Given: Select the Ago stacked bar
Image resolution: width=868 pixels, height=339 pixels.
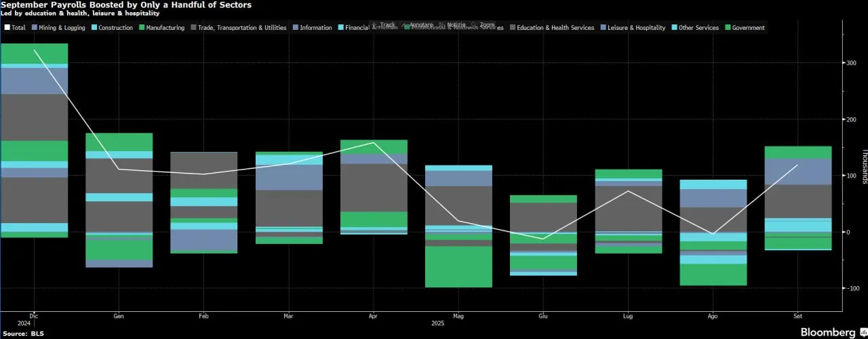Looking at the screenshot, I should [x=713, y=232].
